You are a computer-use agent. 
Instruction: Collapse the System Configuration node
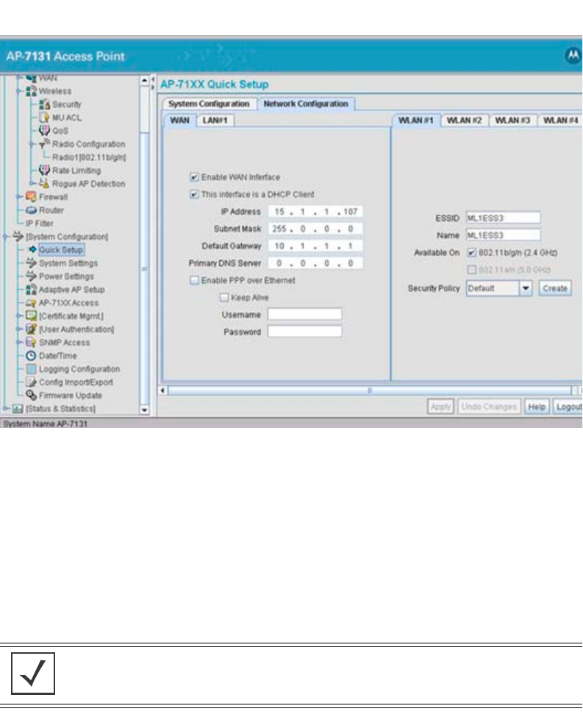5,236
